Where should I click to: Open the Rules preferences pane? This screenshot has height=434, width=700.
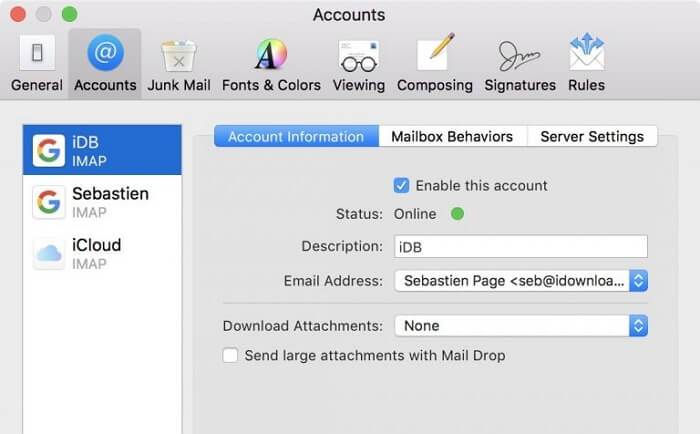(x=587, y=64)
